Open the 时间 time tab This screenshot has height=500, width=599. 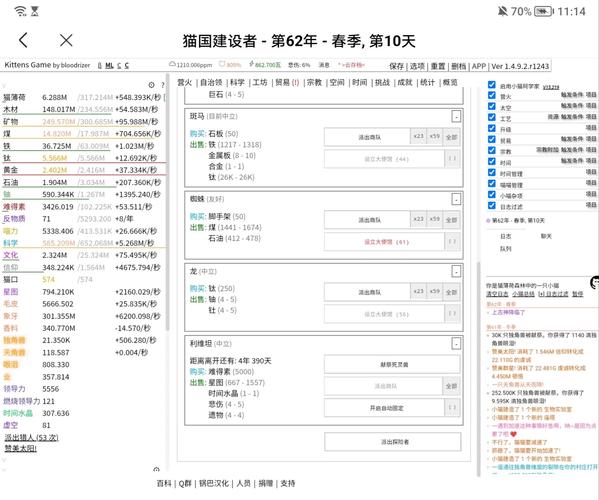coord(359,83)
